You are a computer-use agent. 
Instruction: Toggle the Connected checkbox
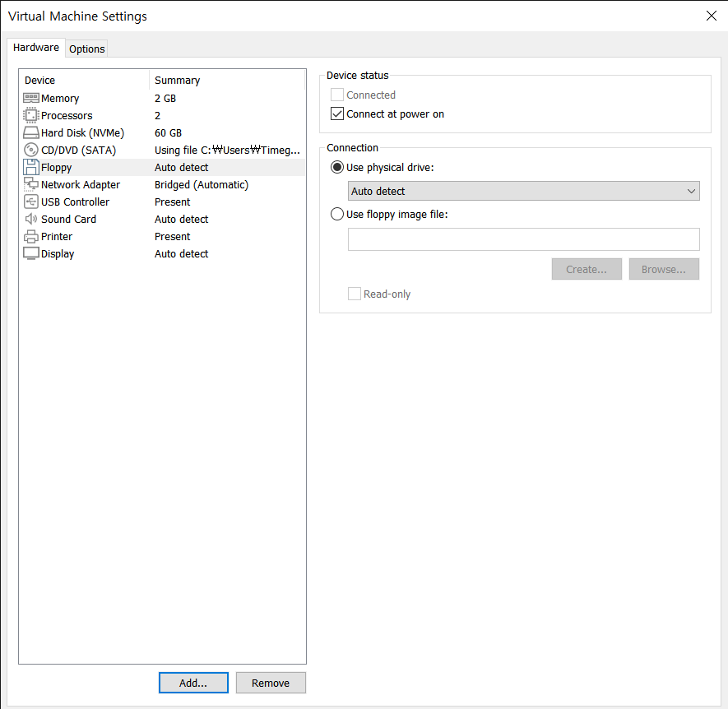pos(337,95)
